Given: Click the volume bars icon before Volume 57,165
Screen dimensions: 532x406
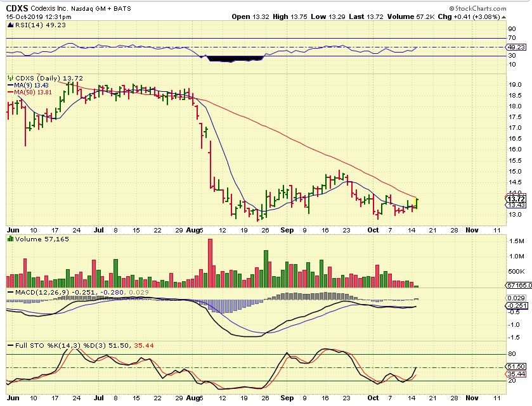Looking at the screenshot, I should pyautogui.click(x=11, y=239).
